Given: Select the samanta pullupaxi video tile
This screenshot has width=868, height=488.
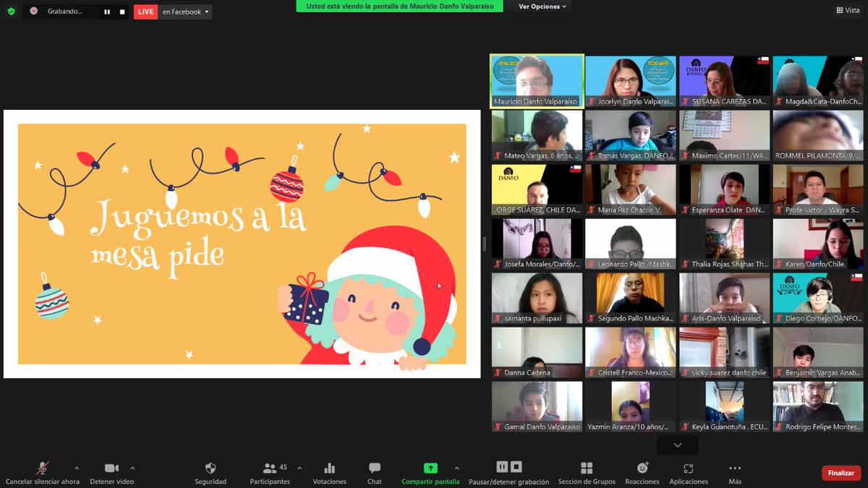Looking at the screenshot, I should coord(536,298).
